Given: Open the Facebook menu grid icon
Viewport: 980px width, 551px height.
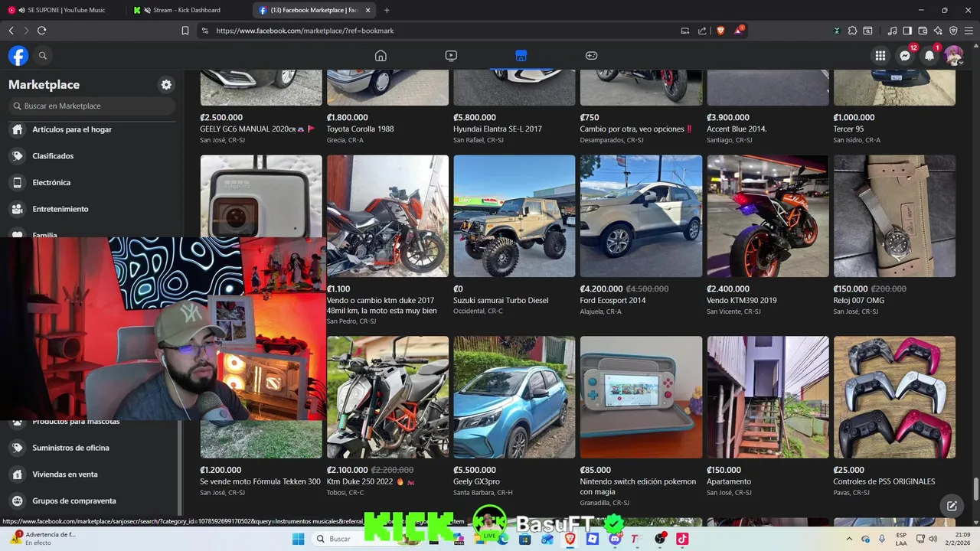Looking at the screenshot, I should (x=880, y=56).
